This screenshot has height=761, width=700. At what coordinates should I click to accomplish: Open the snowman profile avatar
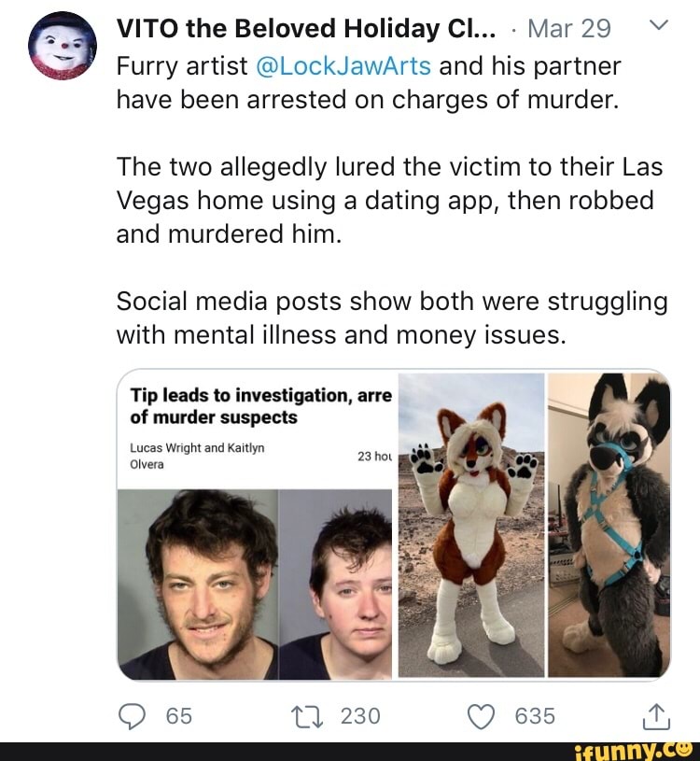tap(63, 46)
